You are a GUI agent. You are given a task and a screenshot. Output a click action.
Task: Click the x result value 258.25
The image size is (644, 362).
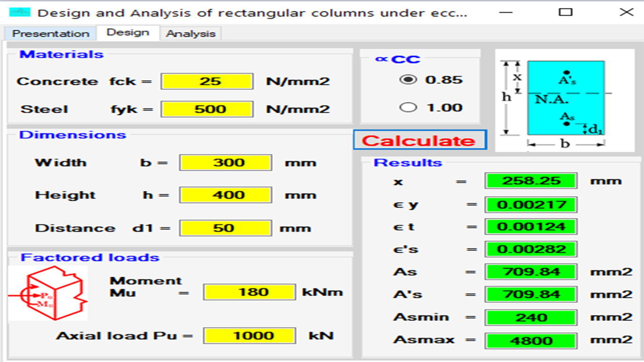coord(531,181)
